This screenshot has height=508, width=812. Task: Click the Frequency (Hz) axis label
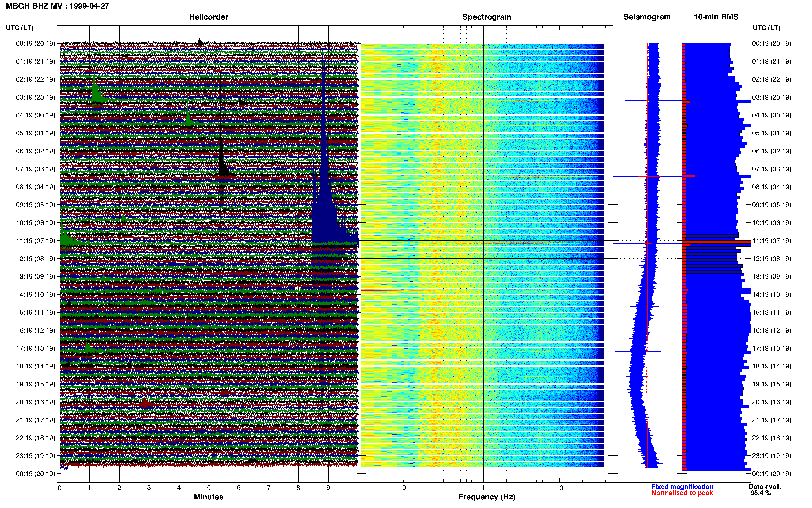pyautogui.click(x=487, y=497)
